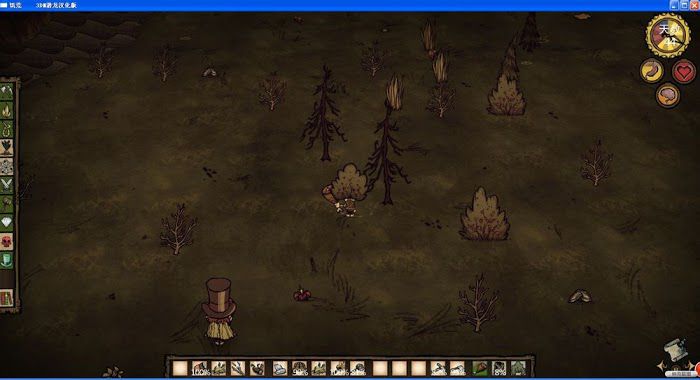Pick the red flower on the ground
Screen dimensions: 700x380
[x=302, y=294]
